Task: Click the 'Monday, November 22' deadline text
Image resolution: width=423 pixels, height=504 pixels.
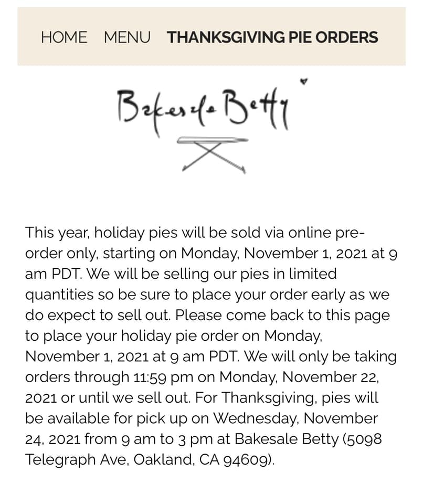Action: point(299,377)
